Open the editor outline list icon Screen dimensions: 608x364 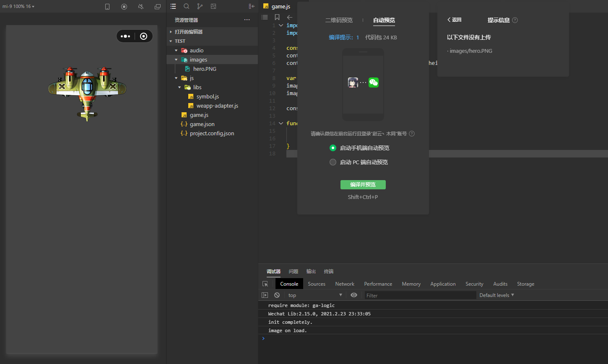tap(265, 17)
